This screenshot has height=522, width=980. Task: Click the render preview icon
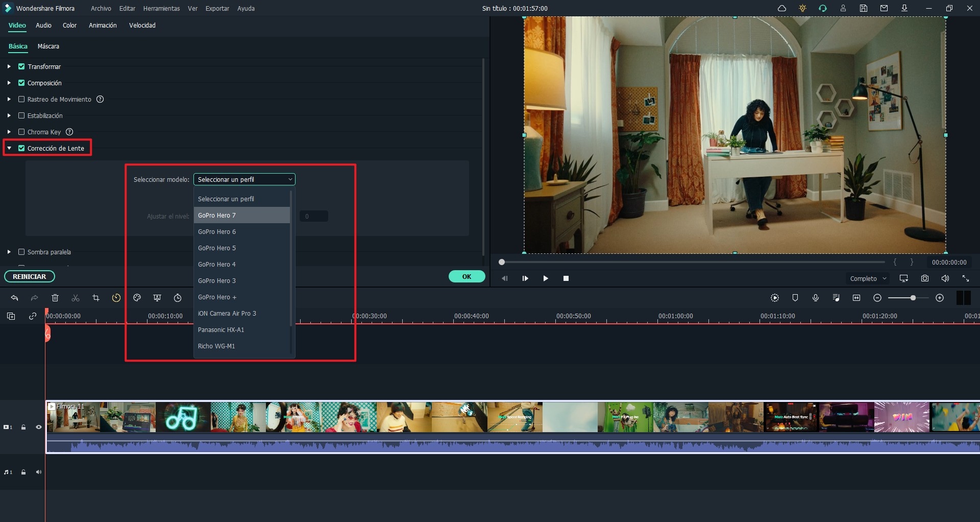[775, 298]
